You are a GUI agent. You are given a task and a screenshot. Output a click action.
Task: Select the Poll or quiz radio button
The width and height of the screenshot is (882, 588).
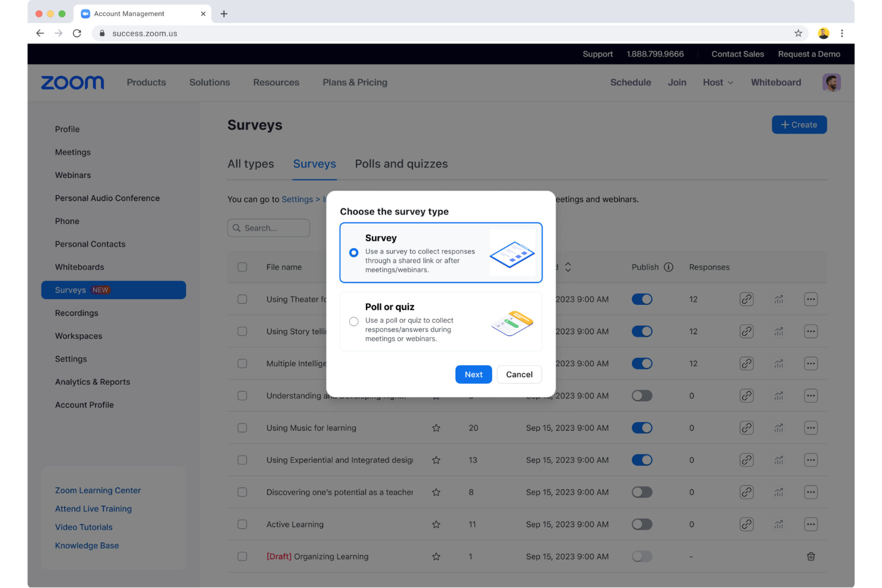point(353,321)
